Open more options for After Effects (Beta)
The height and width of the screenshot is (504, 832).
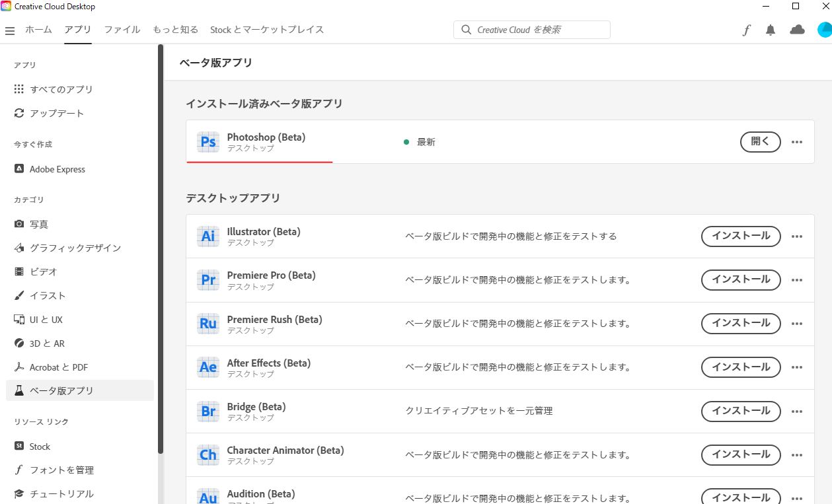(x=797, y=367)
